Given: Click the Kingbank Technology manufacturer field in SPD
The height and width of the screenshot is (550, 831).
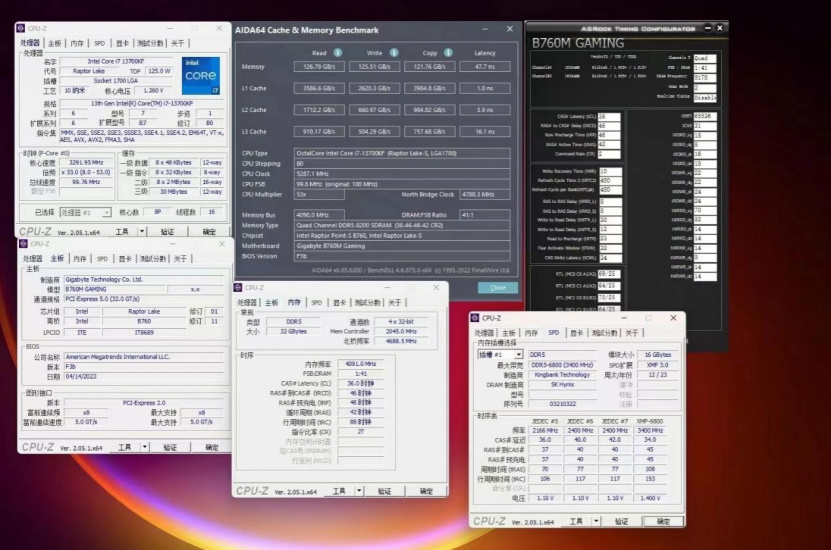Looking at the screenshot, I should point(562,374).
